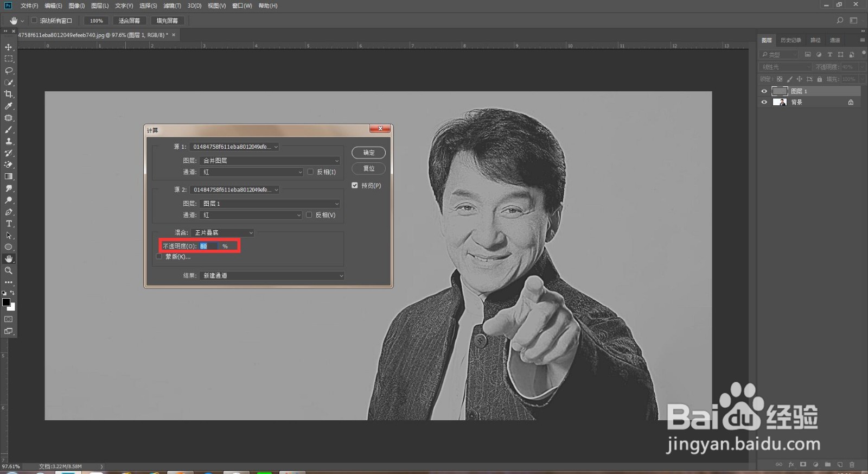This screenshot has height=474, width=868.
Task: Select the Zoom tool in toolbar
Action: click(9, 270)
